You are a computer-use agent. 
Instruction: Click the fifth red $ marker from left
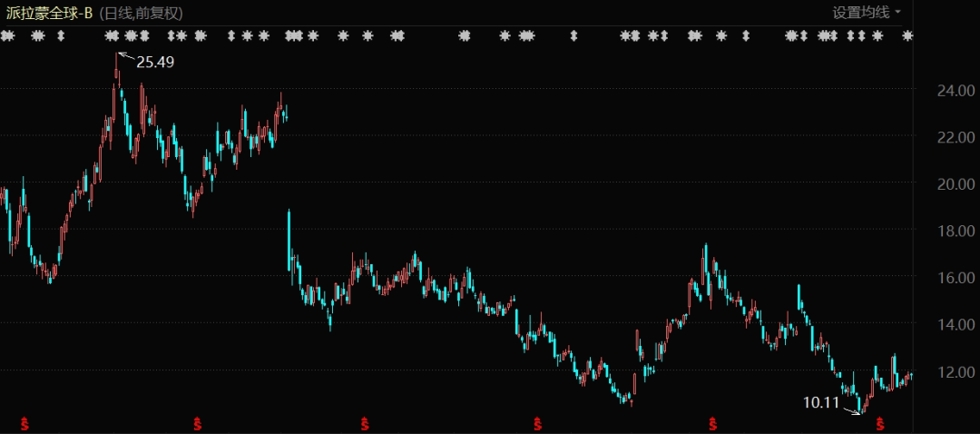pos(713,424)
